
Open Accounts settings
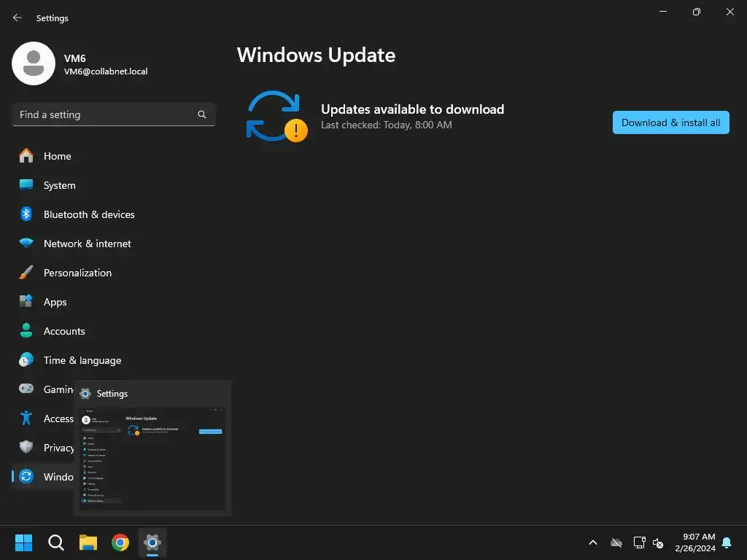[x=113, y=331]
